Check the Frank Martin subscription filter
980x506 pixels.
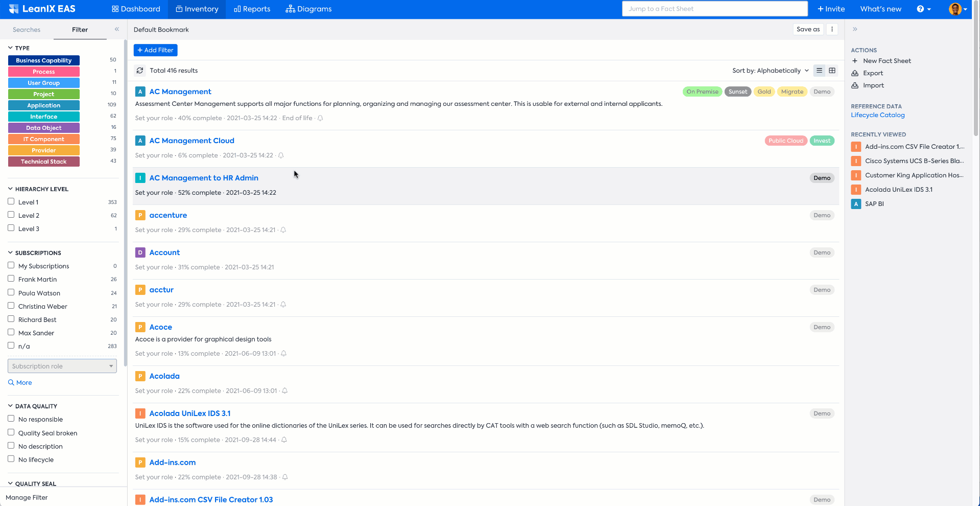click(11, 279)
